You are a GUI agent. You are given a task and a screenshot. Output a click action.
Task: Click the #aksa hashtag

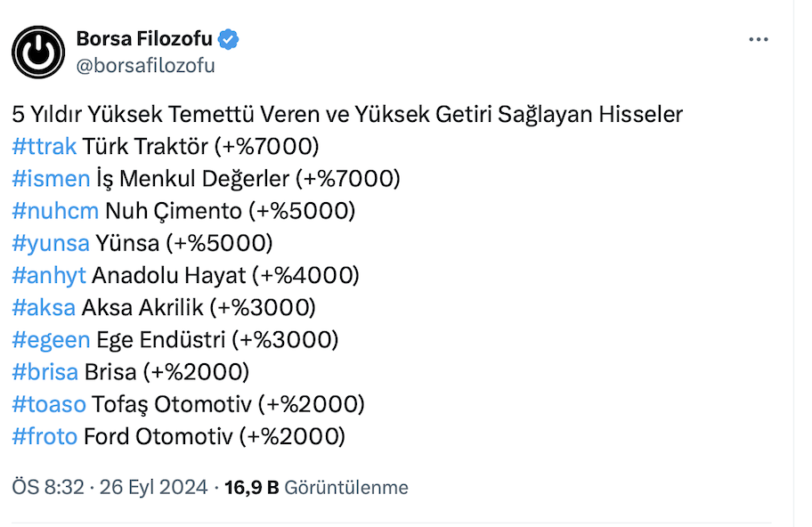coord(44,308)
